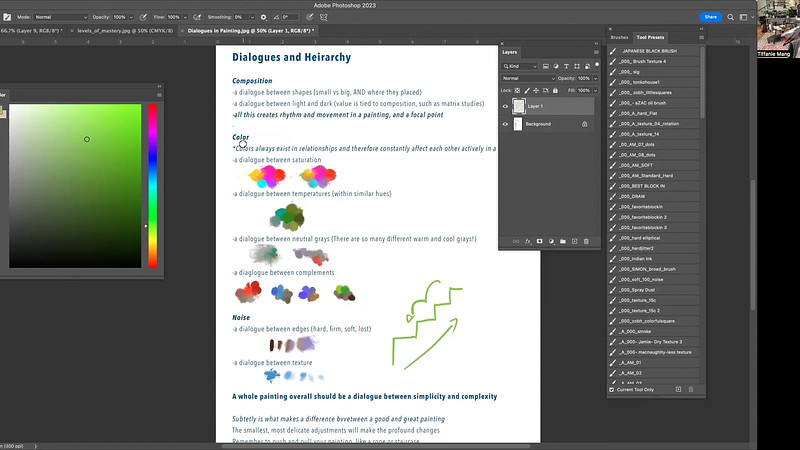Open symmetry paint butterfly options

pyautogui.click(x=323, y=17)
